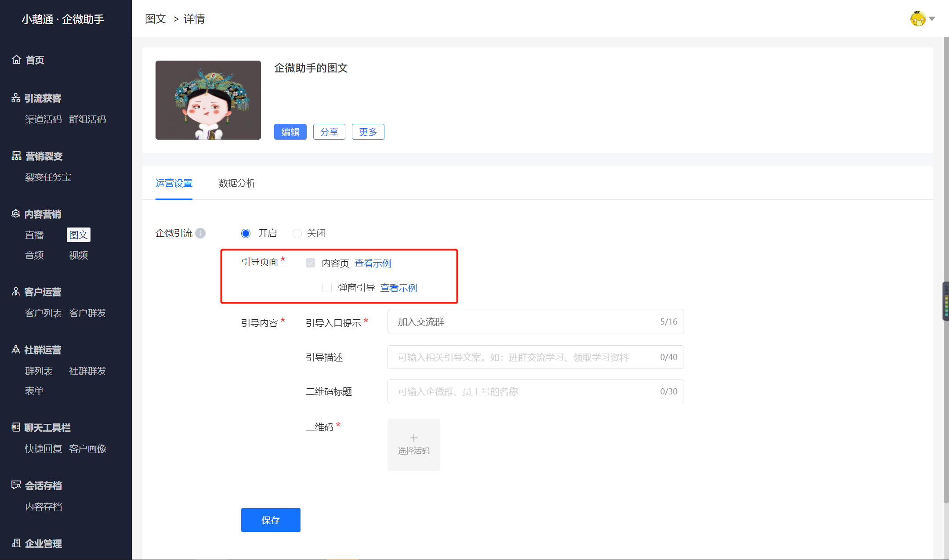Open 内容存档 menu item
Viewport: 949px width, 560px height.
43,507
